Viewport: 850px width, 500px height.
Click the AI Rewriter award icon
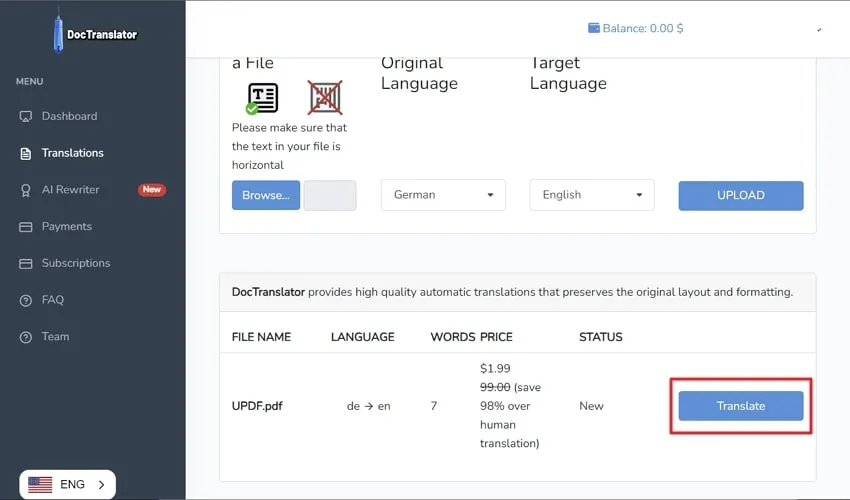click(25, 190)
